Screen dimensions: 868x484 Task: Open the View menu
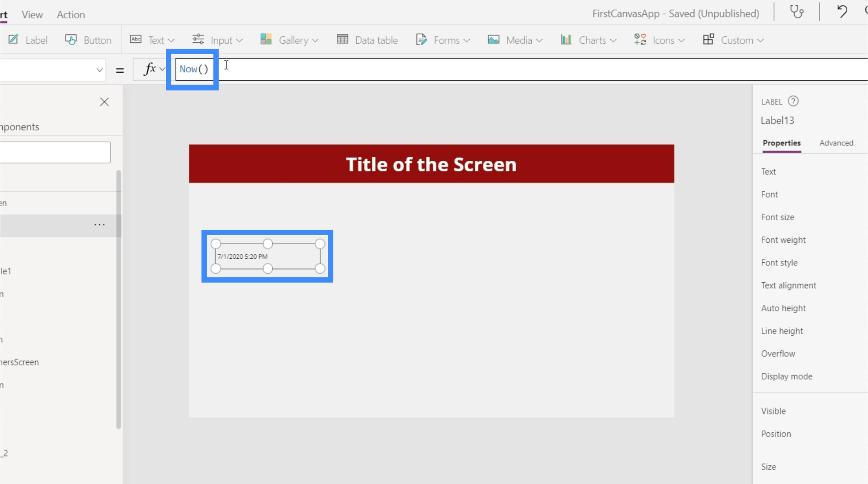(33, 14)
